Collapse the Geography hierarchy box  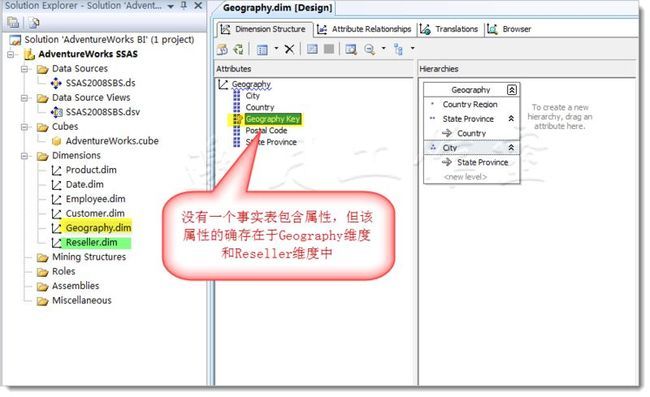point(512,90)
